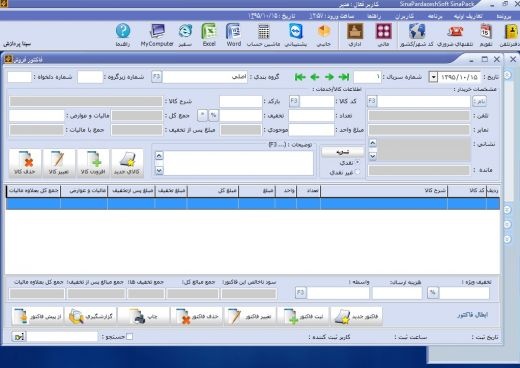The height and width of the screenshot is (368, 520).
Task: Open the TeamViewer support (پشتیبانی) icon
Action: tap(296, 35)
